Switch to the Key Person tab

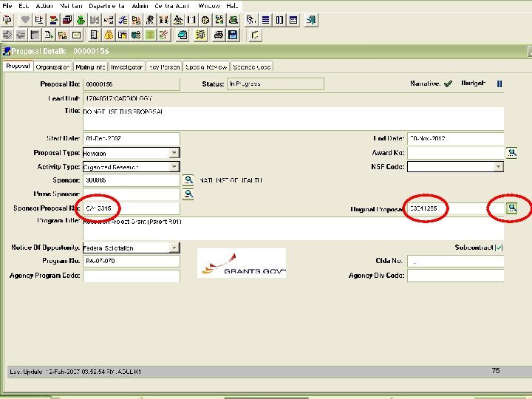164,66
